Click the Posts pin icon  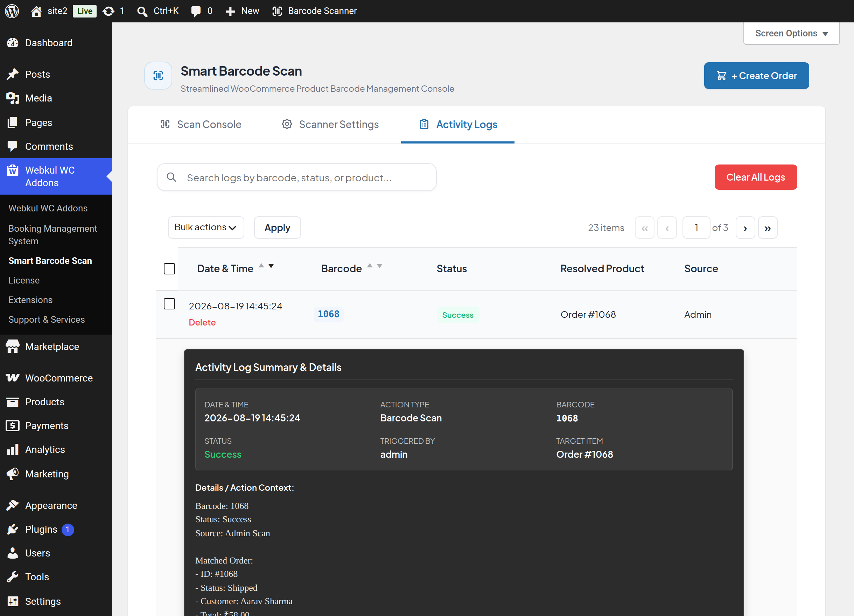point(13,74)
